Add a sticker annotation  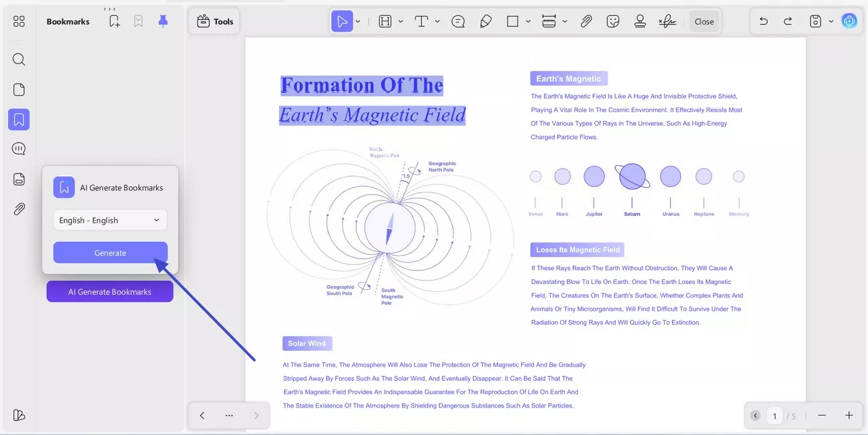tap(613, 21)
